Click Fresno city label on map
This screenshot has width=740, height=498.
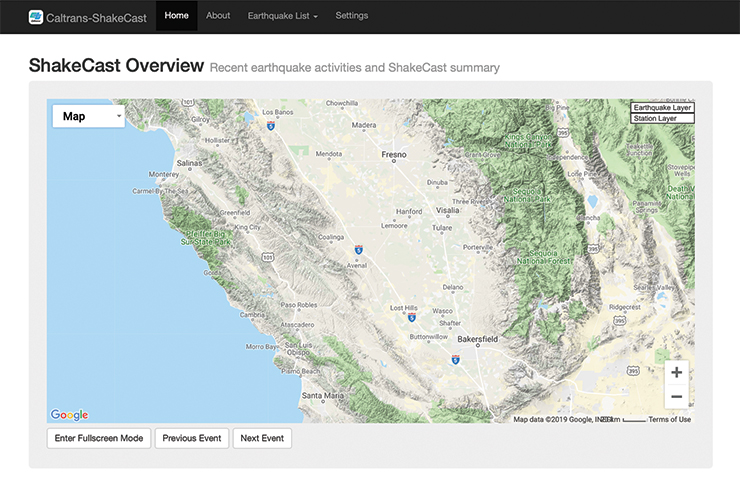[x=394, y=154]
